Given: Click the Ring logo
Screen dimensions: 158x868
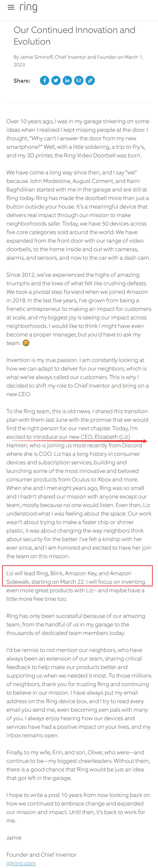Looking at the screenshot, I should point(28,7).
